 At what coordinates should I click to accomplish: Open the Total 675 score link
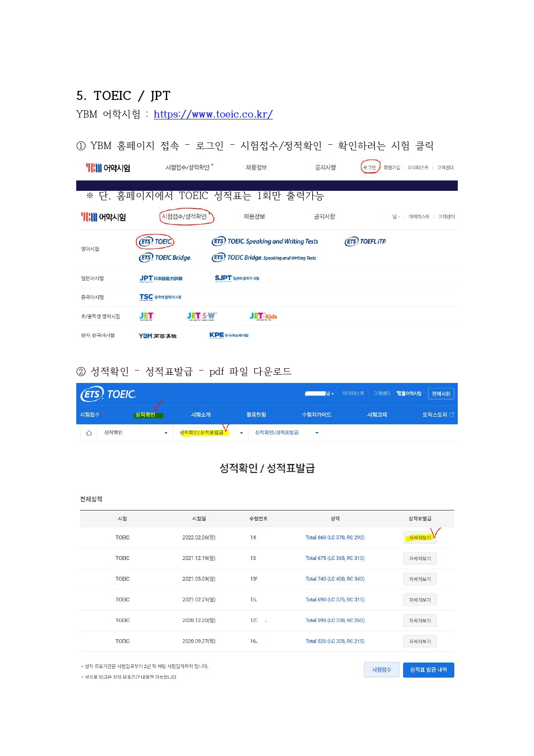coord(335,558)
